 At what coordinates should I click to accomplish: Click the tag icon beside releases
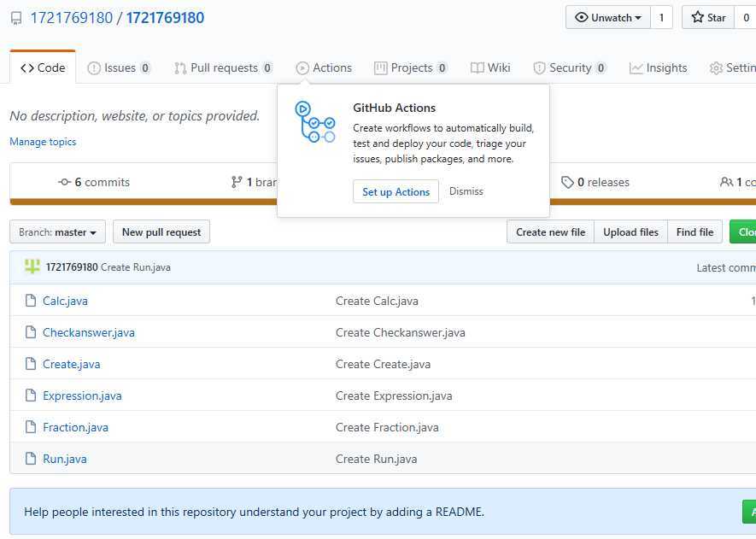pyautogui.click(x=567, y=182)
